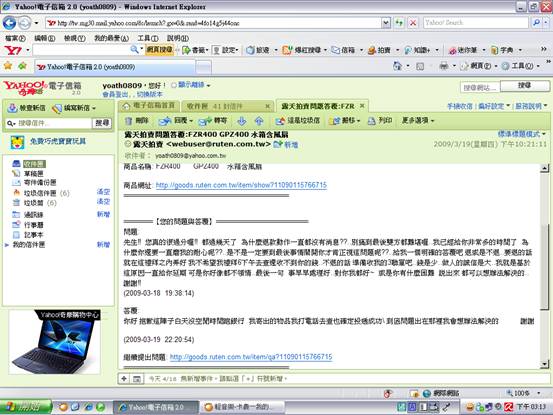Open Help (說明) menu in menu bar
This screenshot has height=415, width=553.
click(x=177, y=38)
